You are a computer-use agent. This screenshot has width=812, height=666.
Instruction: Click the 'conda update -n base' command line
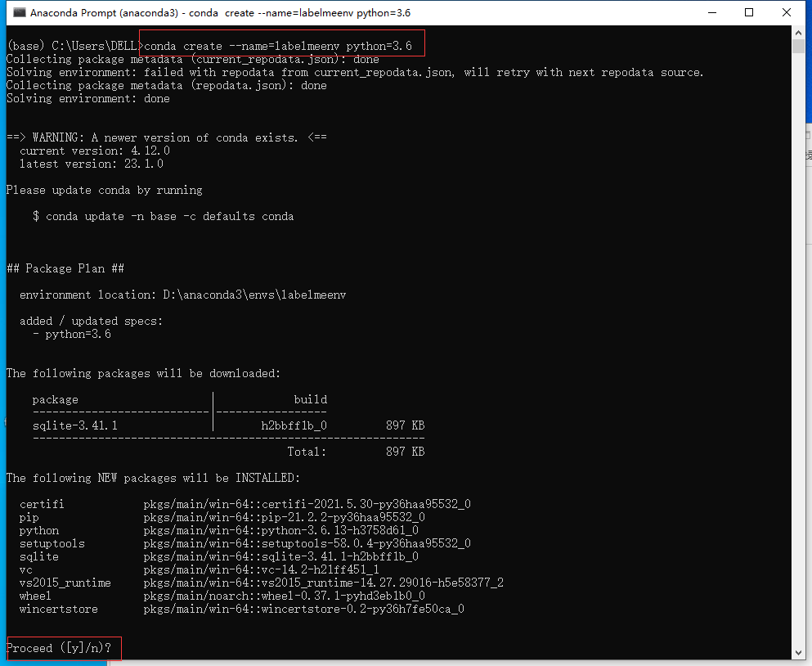tap(163, 216)
